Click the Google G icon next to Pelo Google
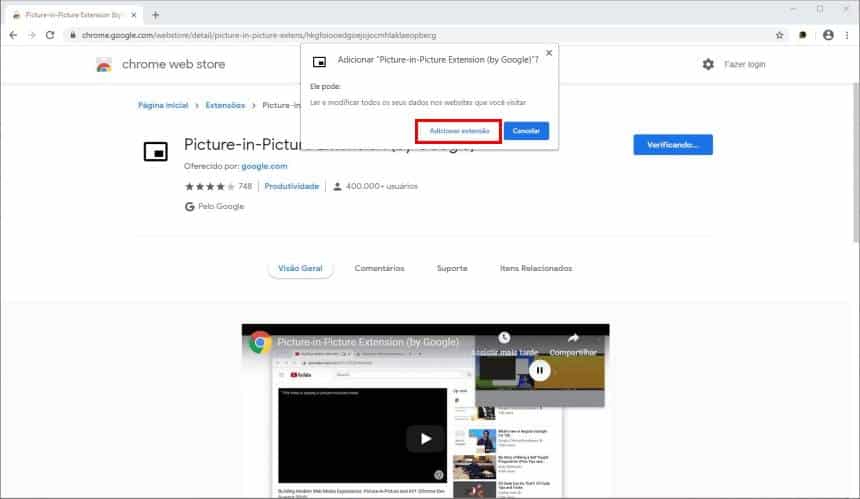Image resolution: width=860 pixels, height=499 pixels. [190, 207]
